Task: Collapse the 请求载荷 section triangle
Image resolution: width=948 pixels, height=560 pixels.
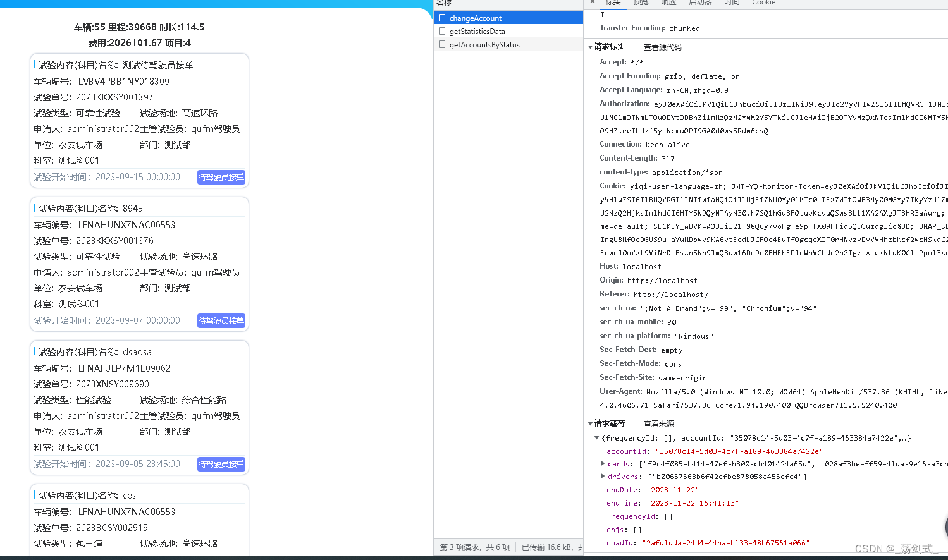Action: click(590, 423)
